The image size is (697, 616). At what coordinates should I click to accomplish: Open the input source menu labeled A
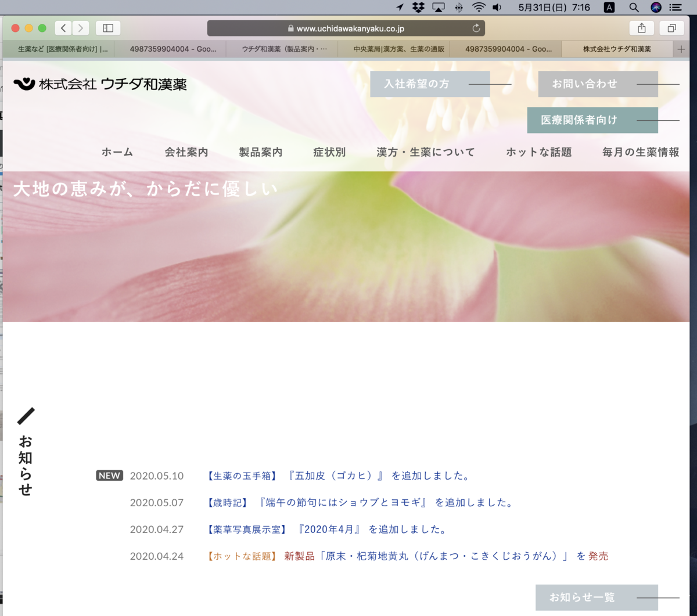pyautogui.click(x=609, y=8)
